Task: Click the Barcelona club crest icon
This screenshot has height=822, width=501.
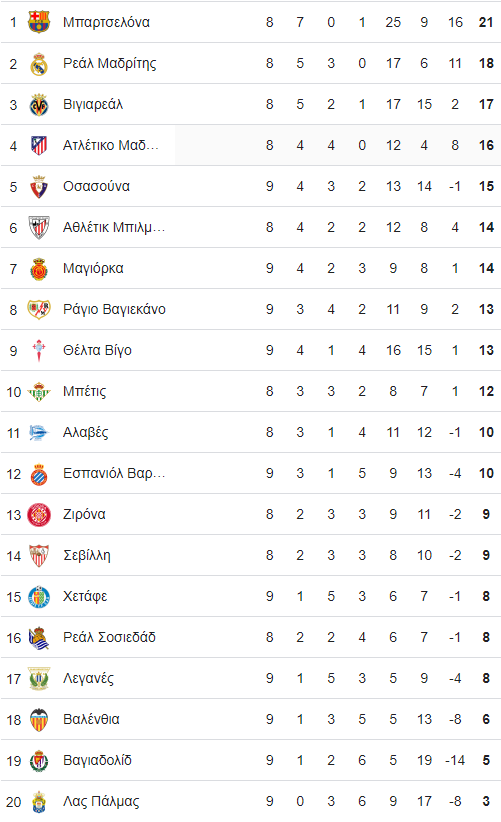Action: point(39,22)
